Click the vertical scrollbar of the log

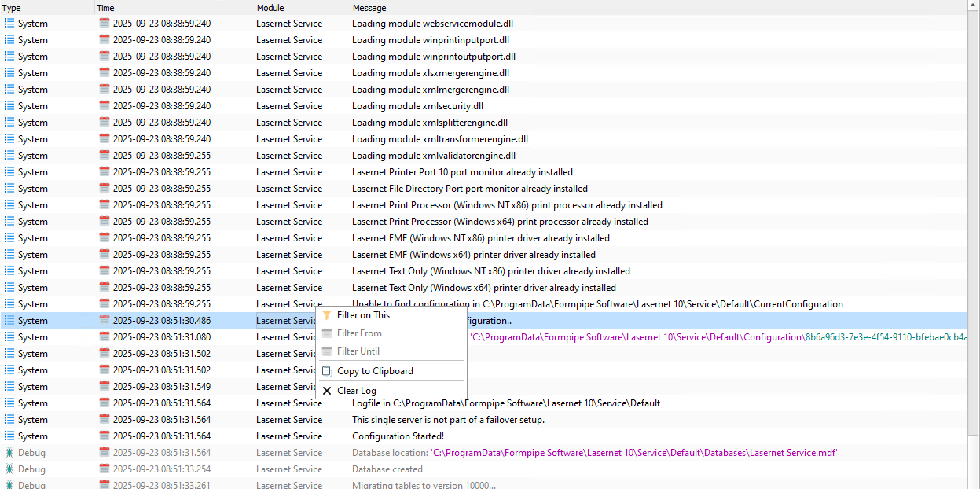click(x=974, y=244)
